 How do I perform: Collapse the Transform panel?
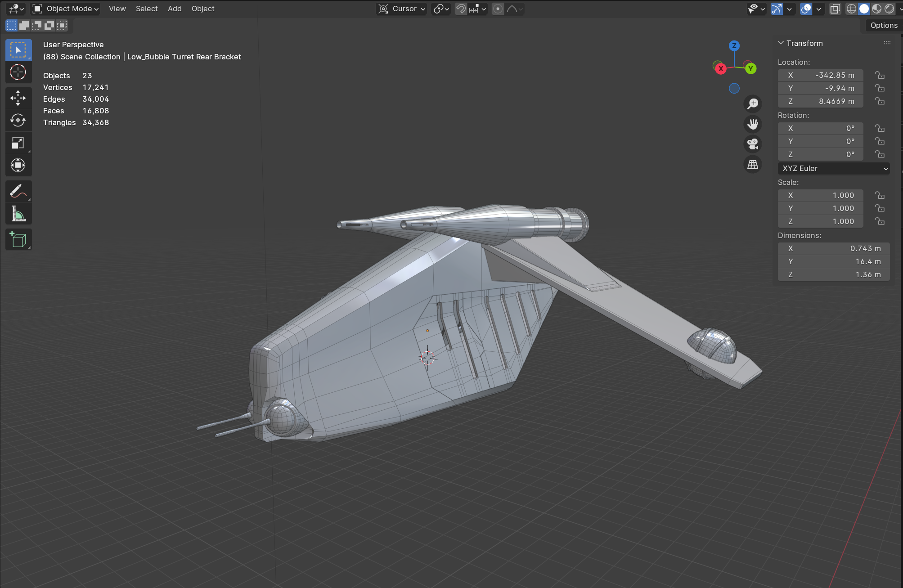[781, 43]
